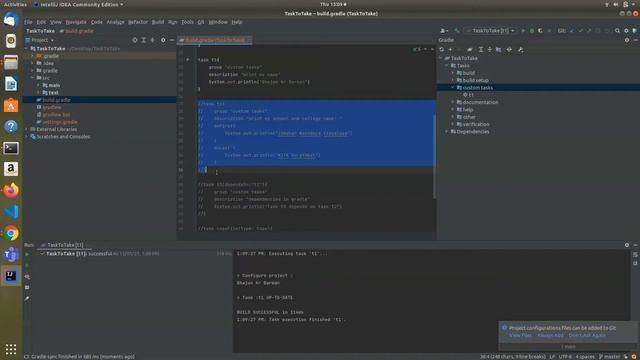The image size is (640, 360).
Task: Select task t1 in Gradle tree
Action: point(468,95)
